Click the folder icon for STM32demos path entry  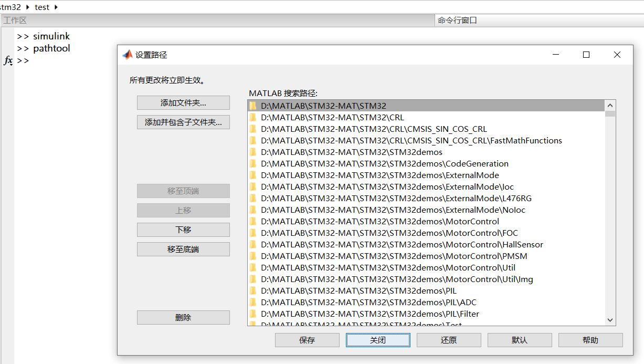(253, 152)
